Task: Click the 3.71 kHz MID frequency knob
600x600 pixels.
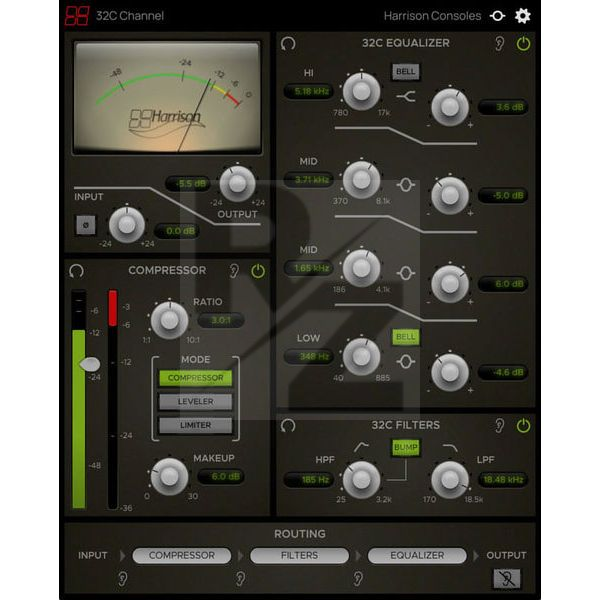Action: tap(361, 179)
